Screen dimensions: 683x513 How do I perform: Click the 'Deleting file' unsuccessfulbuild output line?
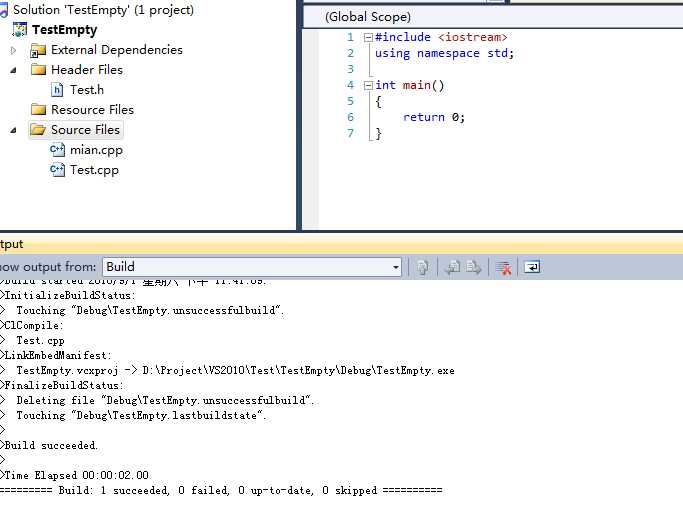165,400
